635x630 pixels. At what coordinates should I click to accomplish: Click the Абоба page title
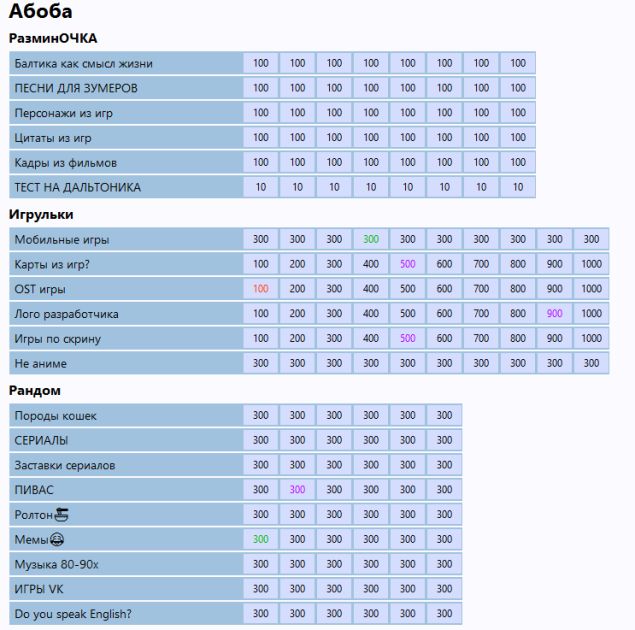[x=40, y=13]
